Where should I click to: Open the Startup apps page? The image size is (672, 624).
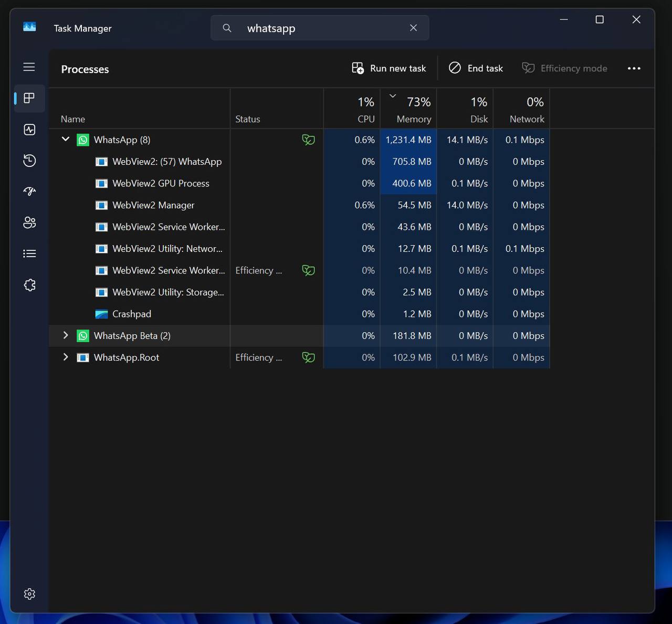(29, 192)
